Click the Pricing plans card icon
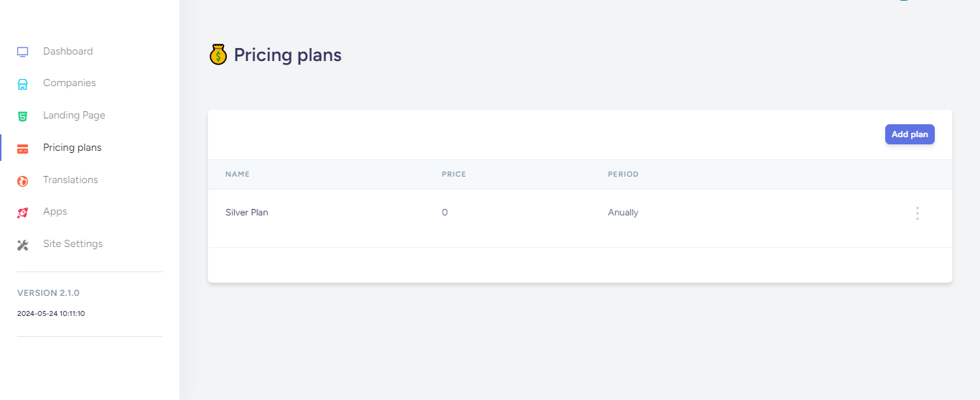 [x=22, y=149]
